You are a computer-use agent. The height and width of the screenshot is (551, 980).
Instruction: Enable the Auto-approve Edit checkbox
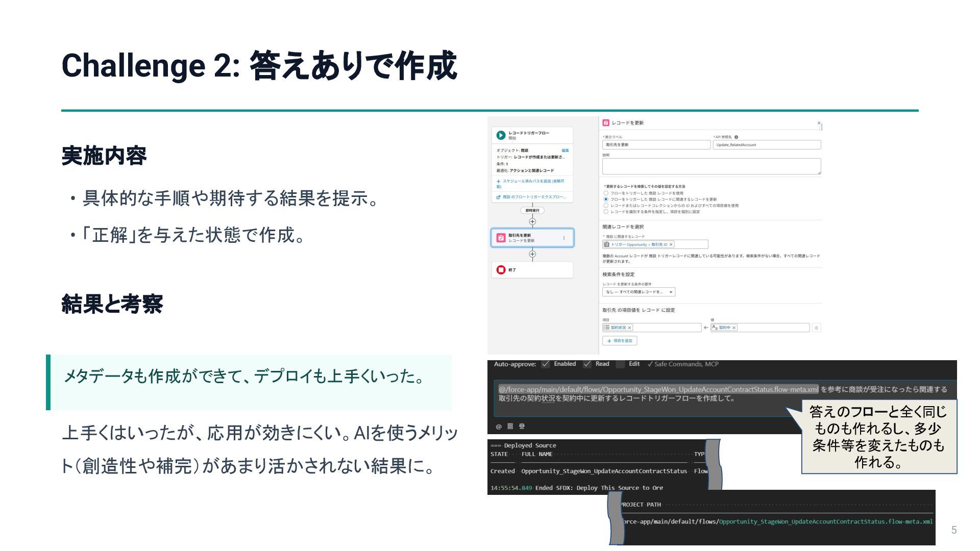(x=620, y=364)
